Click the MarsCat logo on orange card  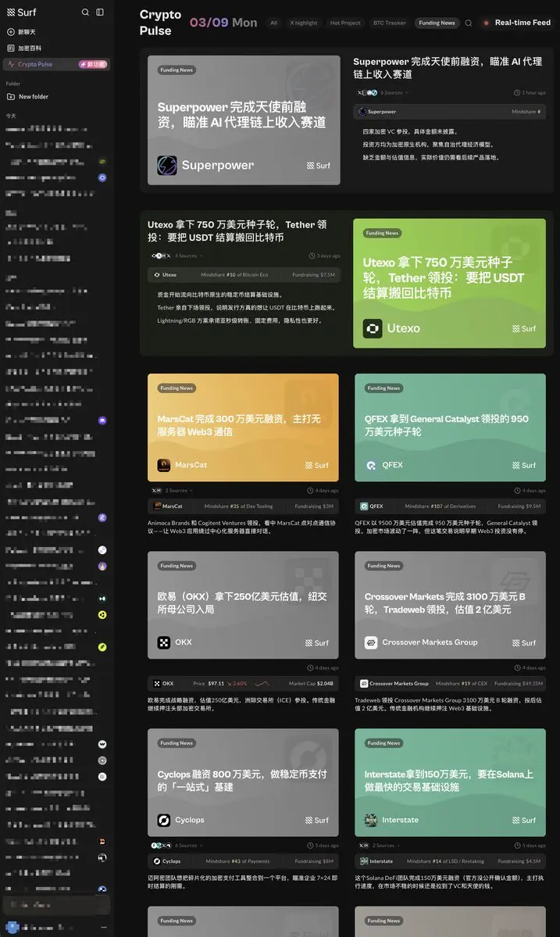tap(163, 465)
